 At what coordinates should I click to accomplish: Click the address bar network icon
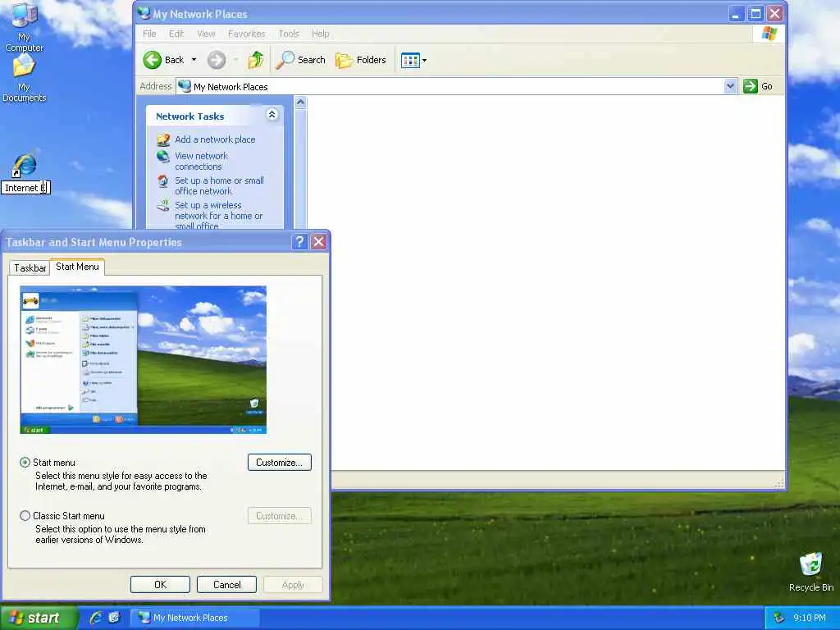[185, 86]
